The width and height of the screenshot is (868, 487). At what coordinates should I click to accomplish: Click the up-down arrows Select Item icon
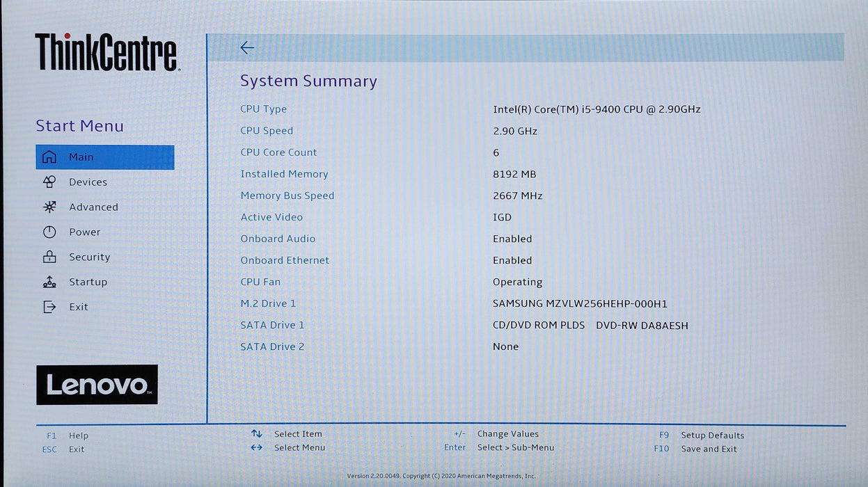[x=257, y=433]
